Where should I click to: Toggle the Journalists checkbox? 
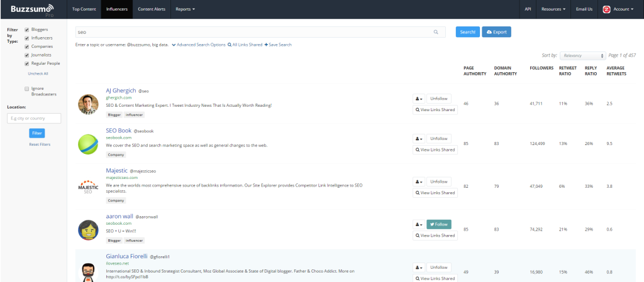point(26,55)
